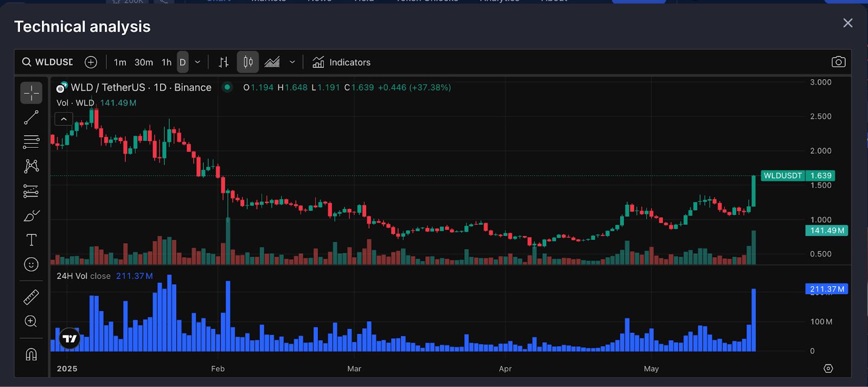Select the XABCD pattern tool

(x=31, y=166)
